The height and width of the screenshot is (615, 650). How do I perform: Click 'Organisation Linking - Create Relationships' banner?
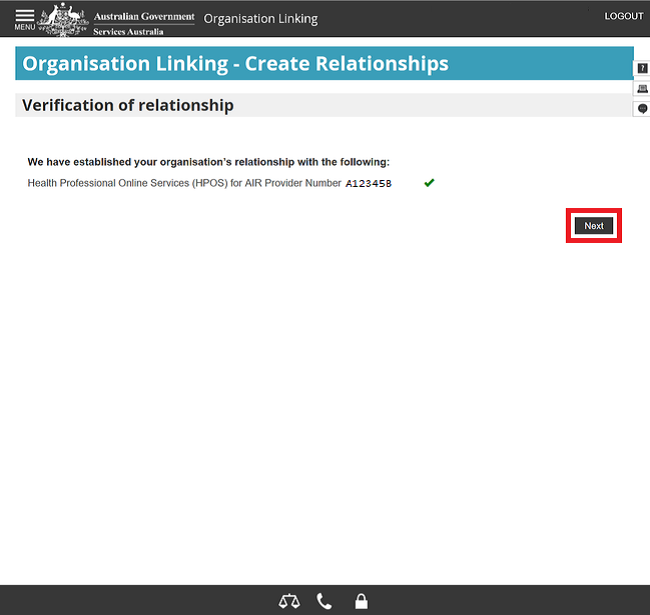coord(324,63)
